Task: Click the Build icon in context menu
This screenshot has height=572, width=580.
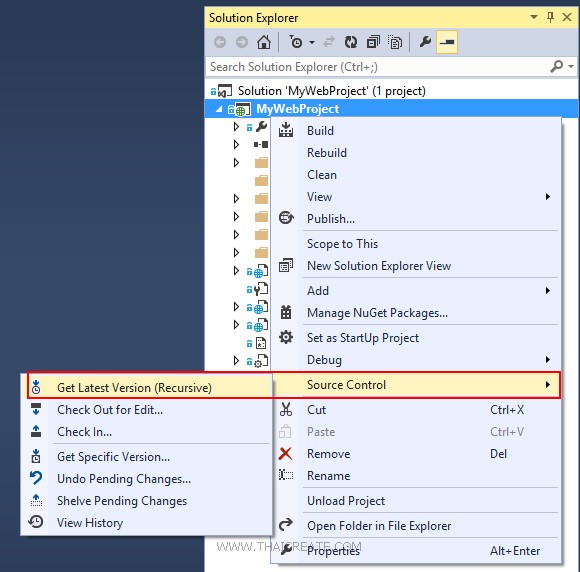Action: tap(286, 130)
